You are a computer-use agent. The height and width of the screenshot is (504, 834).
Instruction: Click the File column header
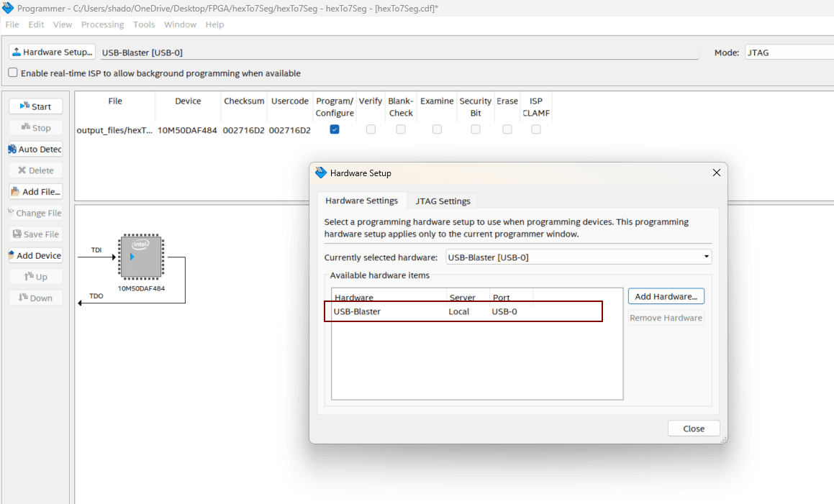[x=115, y=101]
